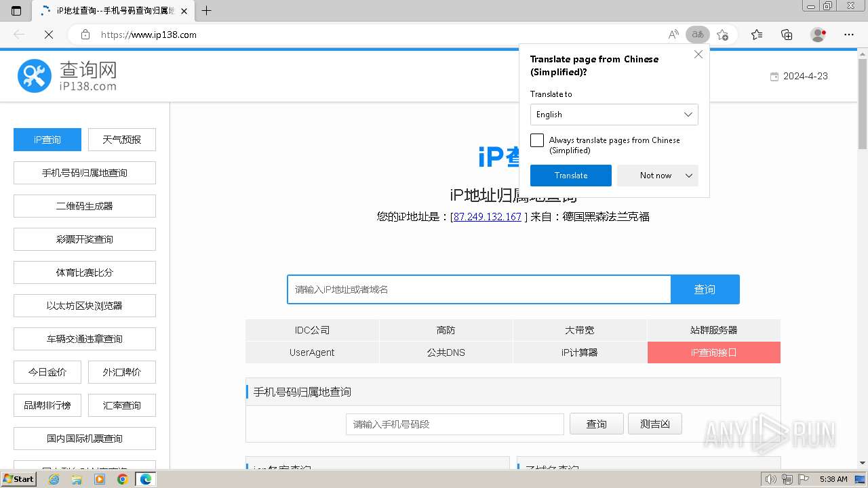Check Always translate pages from Chinese

[537, 140]
